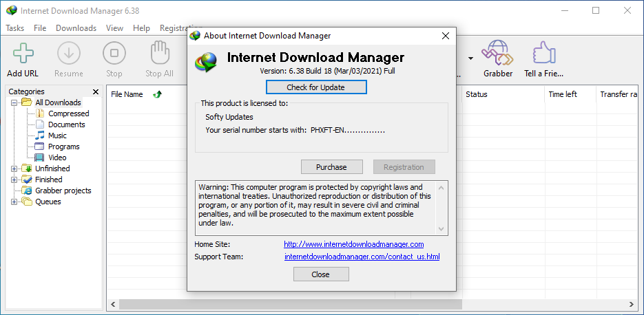Select Grabber projects in the tree
This screenshot has height=315, width=644.
[63, 191]
